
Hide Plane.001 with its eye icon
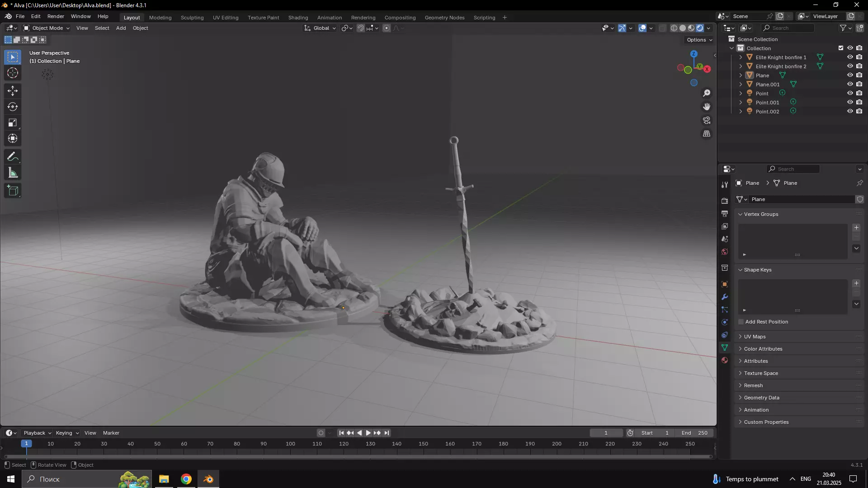tap(850, 84)
